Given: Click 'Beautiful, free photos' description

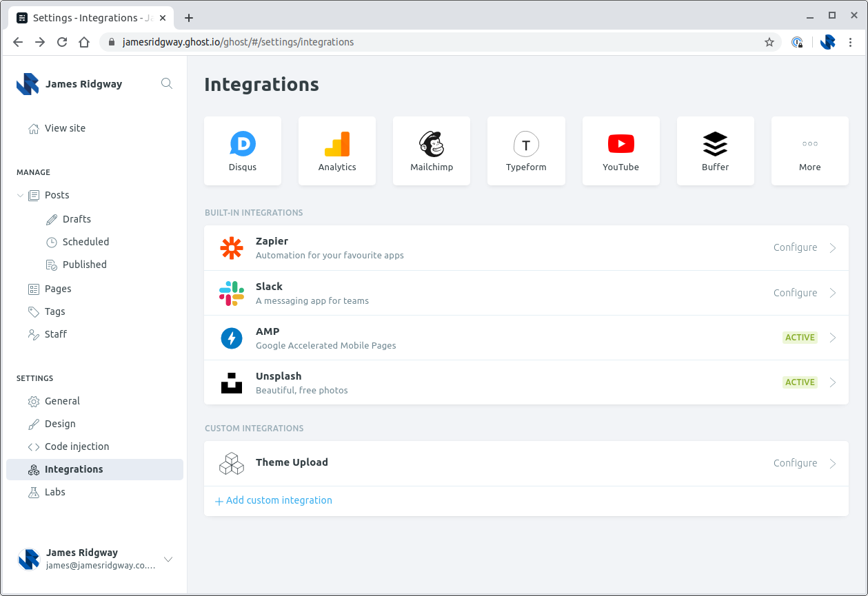Looking at the screenshot, I should tap(302, 390).
